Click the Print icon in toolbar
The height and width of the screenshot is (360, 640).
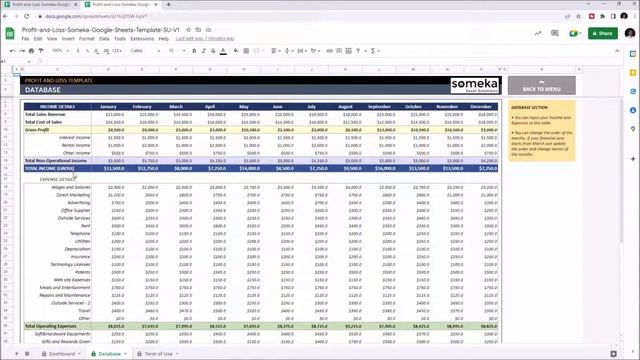coord(31,51)
